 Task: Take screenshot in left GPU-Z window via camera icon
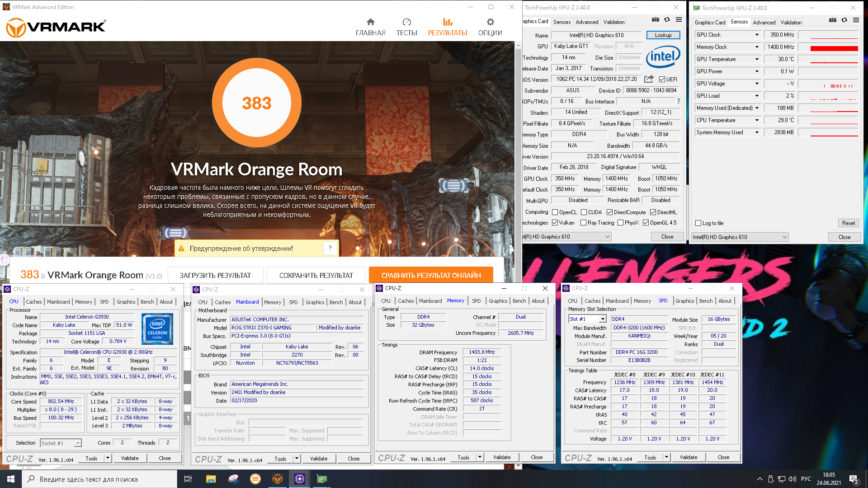655,20
